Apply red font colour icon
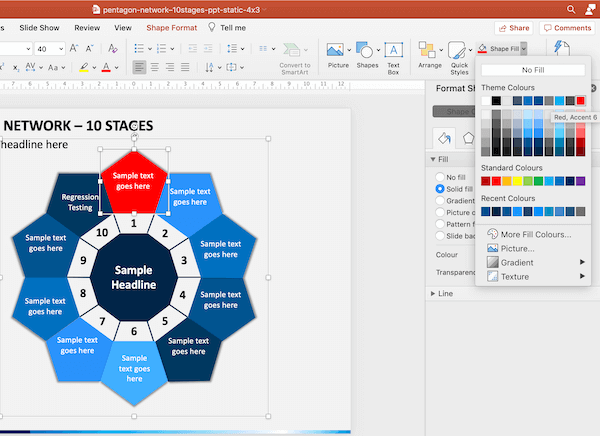This screenshot has height=436, width=600. tap(106, 67)
